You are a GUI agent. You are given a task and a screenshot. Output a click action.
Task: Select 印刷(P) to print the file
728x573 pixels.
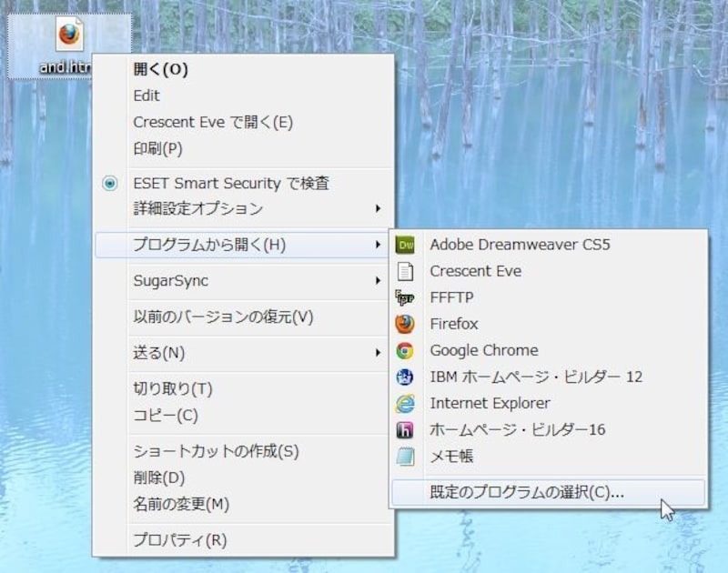coord(244,148)
